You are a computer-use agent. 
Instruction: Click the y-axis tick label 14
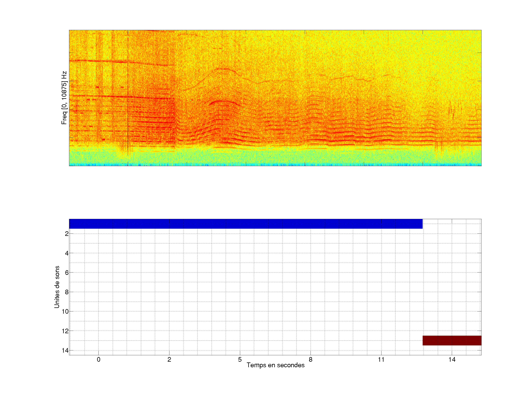pyautogui.click(x=65, y=351)
